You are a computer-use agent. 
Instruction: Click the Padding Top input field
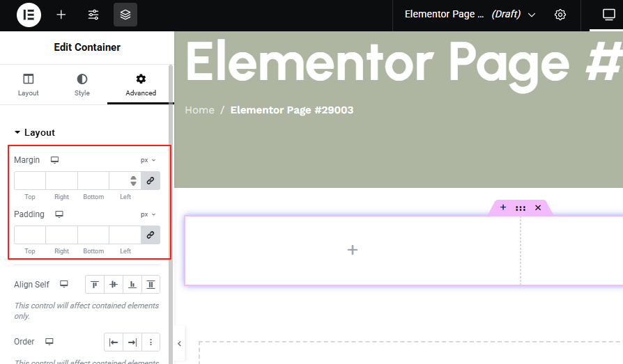click(30, 235)
